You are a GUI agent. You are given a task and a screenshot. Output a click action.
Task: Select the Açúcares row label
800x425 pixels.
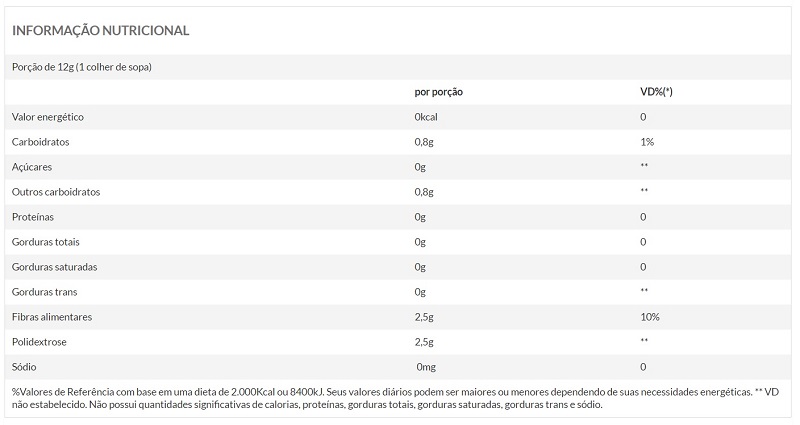(32, 167)
